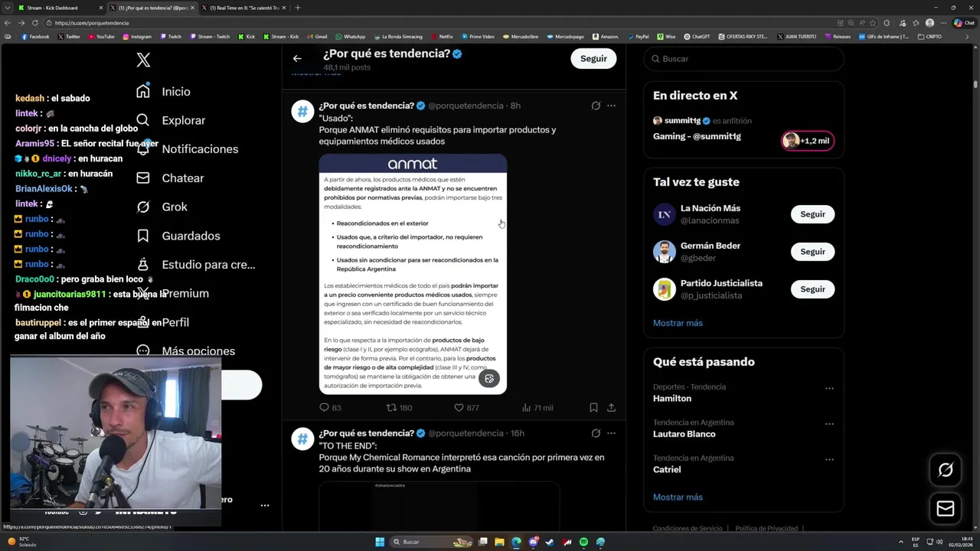This screenshot has height=551, width=980.
Task: Follow ¿Por qué es tendencia? with Seguir
Action: (x=593, y=58)
